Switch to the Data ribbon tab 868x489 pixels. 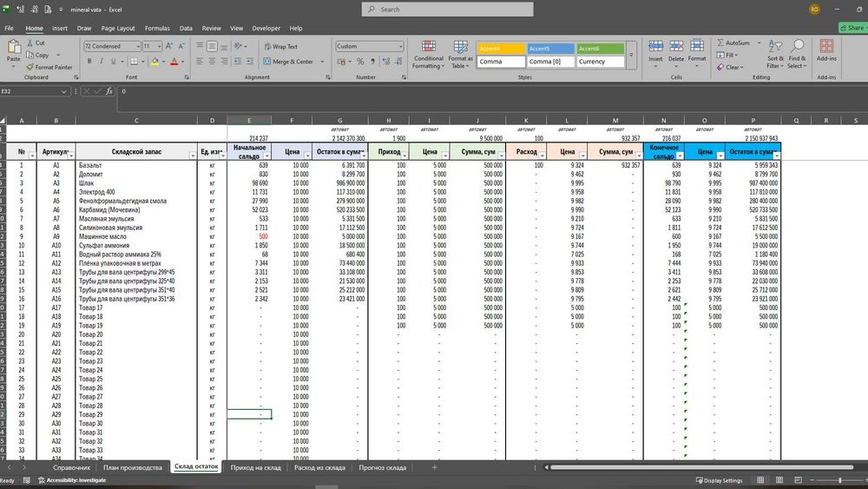186,29
